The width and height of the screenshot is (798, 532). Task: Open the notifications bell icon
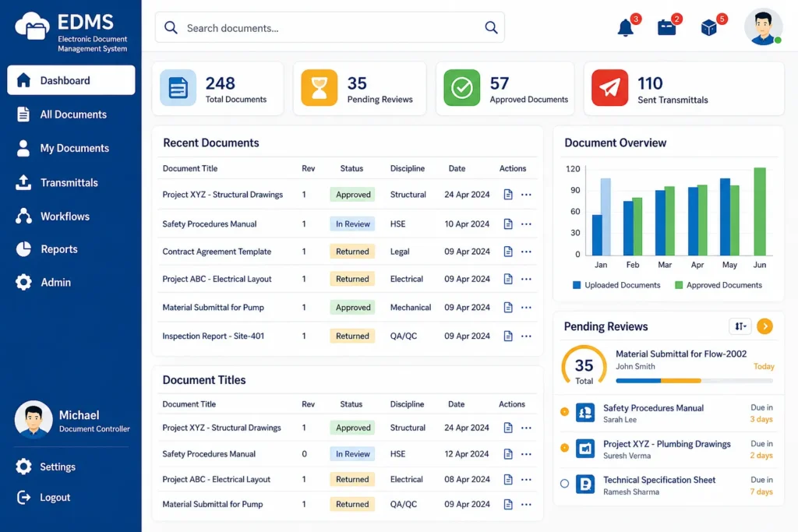coord(626,28)
